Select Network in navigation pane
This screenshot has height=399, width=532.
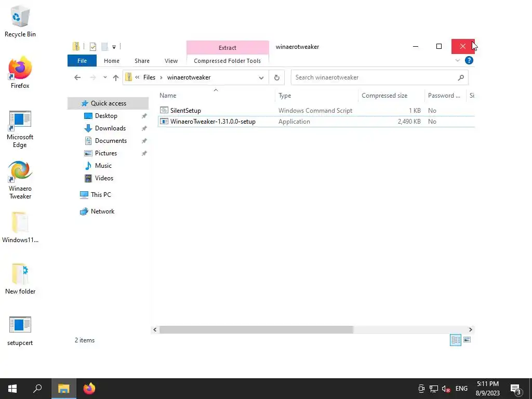click(x=102, y=211)
